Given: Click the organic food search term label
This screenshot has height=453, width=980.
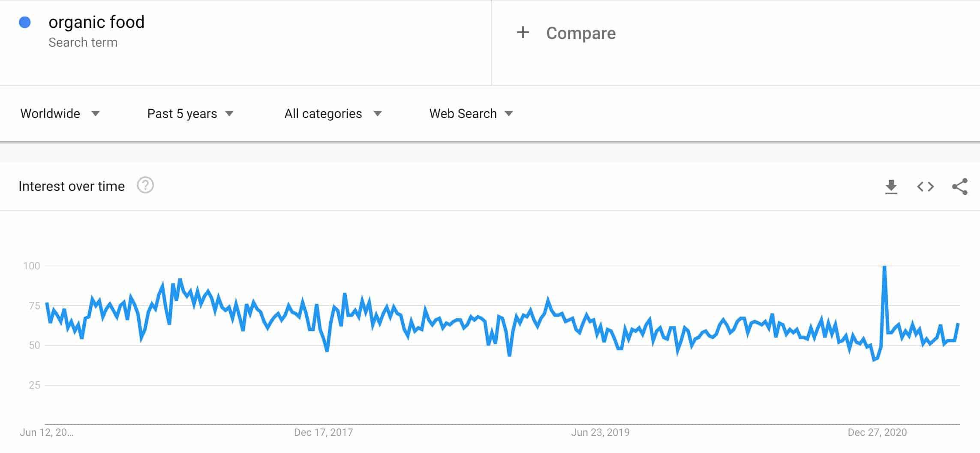Looking at the screenshot, I should [96, 21].
